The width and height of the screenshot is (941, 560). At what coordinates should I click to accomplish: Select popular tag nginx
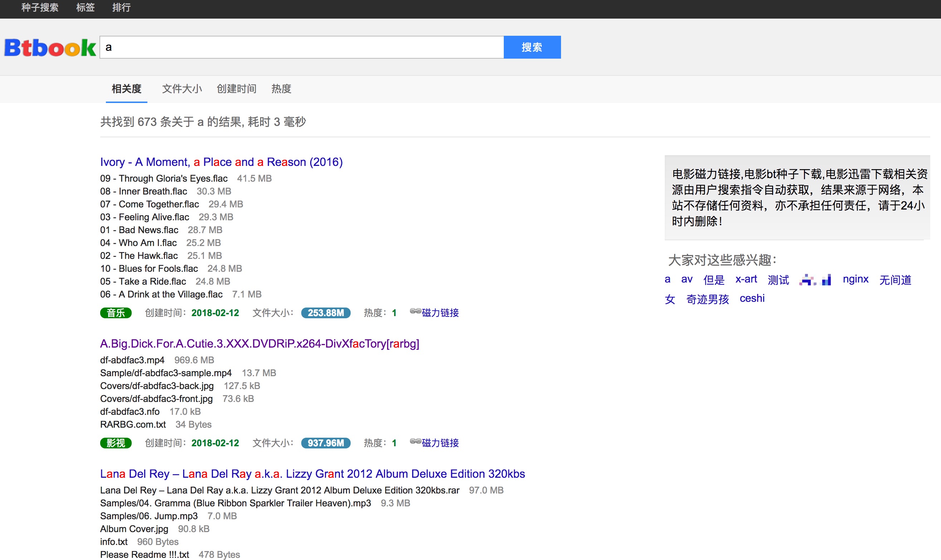tap(855, 279)
